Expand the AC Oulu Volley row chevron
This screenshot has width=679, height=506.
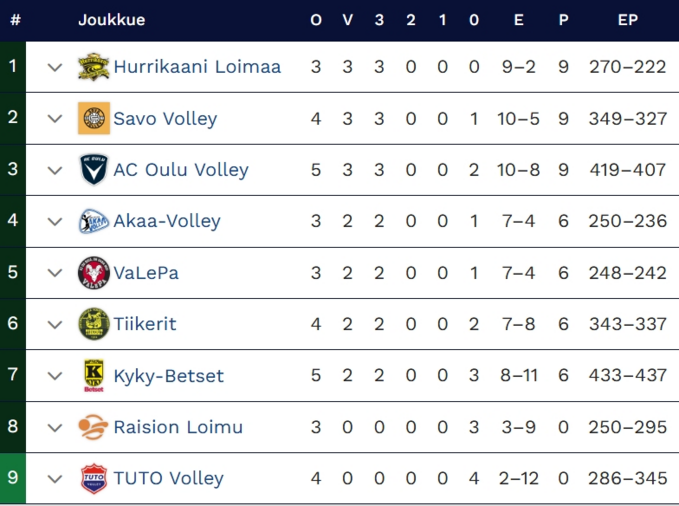55,170
